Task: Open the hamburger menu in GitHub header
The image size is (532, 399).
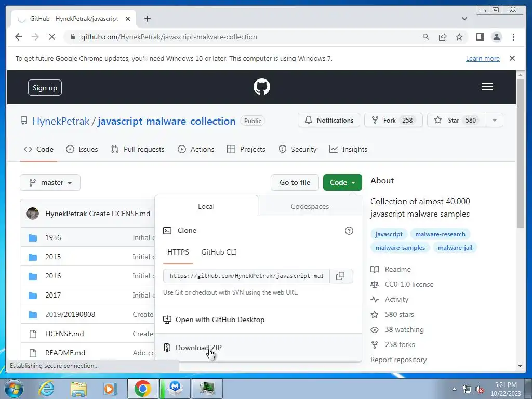Action: click(487, 87)
